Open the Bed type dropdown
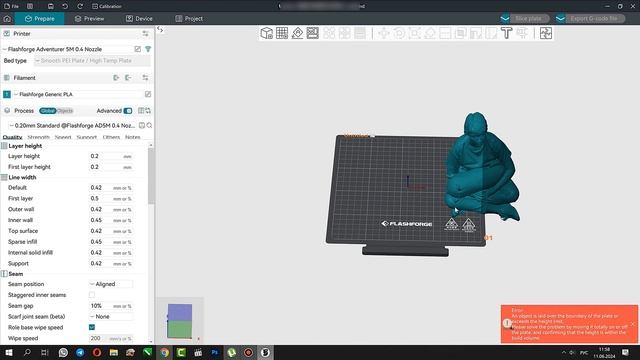640x360 pixels. (92, 60)
